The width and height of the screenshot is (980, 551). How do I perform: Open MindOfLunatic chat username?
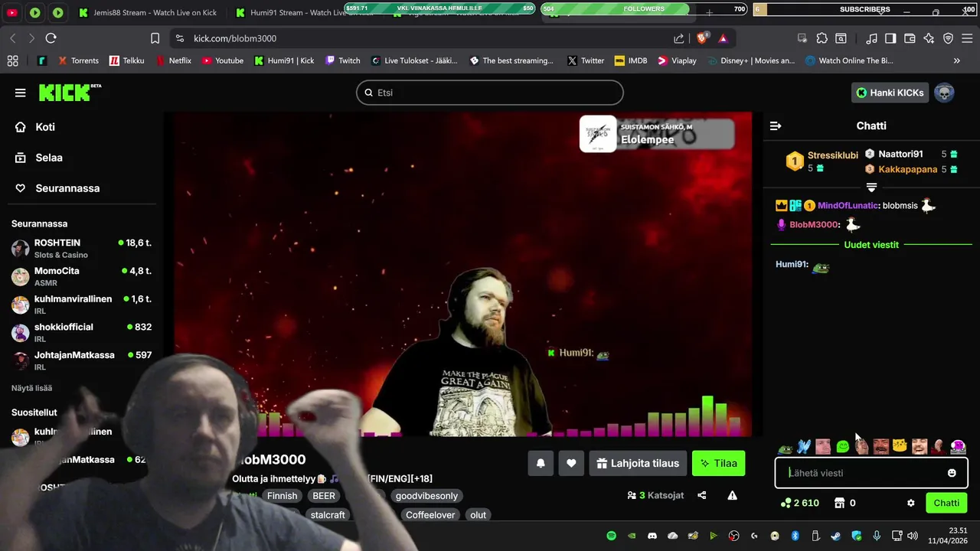pos(848,205)
